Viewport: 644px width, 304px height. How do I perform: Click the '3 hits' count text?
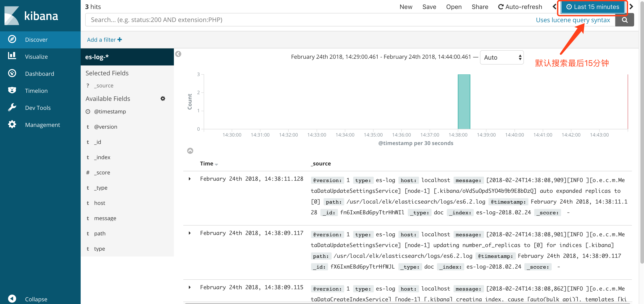coord(93,7)
